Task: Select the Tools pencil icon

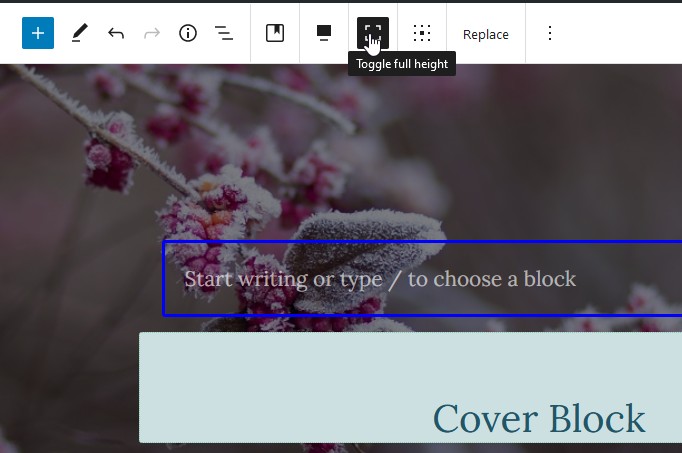Action: (79, 33)
